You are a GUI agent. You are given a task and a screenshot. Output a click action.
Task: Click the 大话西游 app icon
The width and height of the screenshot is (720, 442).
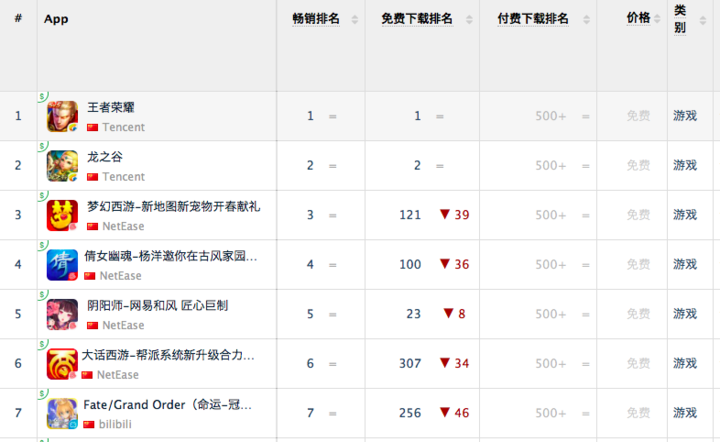pos(62,364)
